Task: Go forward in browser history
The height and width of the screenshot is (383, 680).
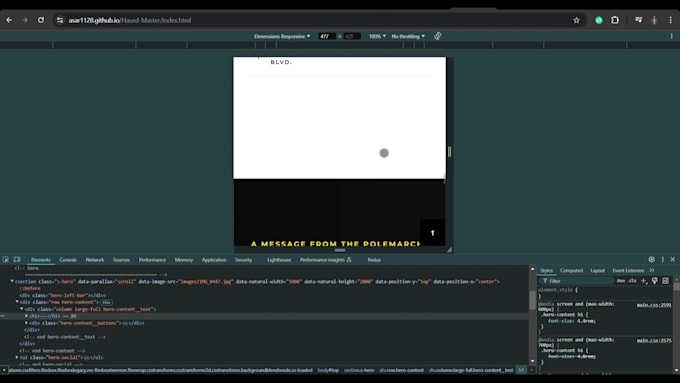Action: [x=25, y=20]
